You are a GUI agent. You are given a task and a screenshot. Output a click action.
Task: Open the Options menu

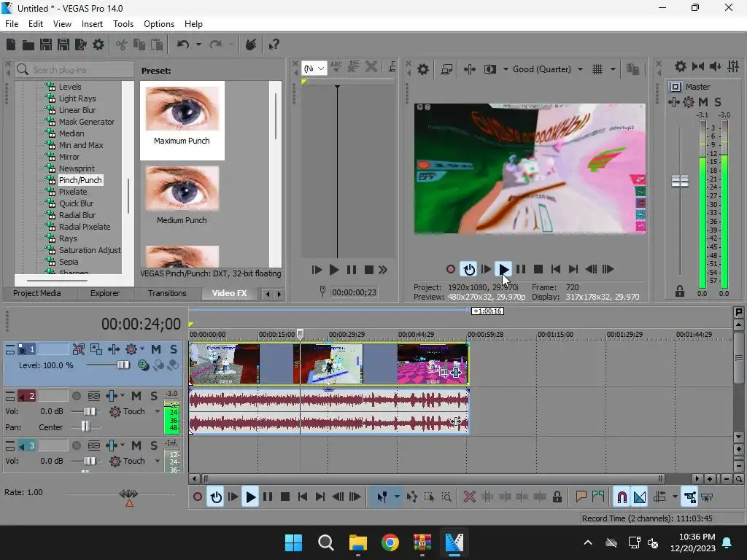158,24
